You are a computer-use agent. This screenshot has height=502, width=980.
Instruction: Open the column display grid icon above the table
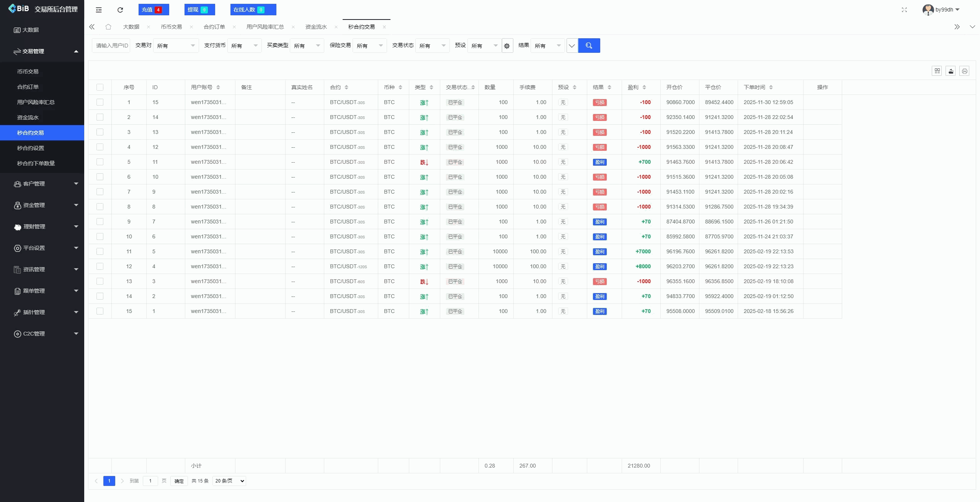pos(937,71)
